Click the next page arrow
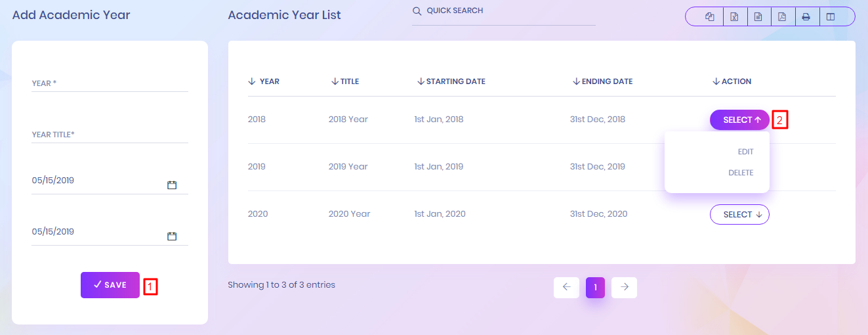Screen dimensions: 868x335 pyautogui.click(x=625, y=287)
